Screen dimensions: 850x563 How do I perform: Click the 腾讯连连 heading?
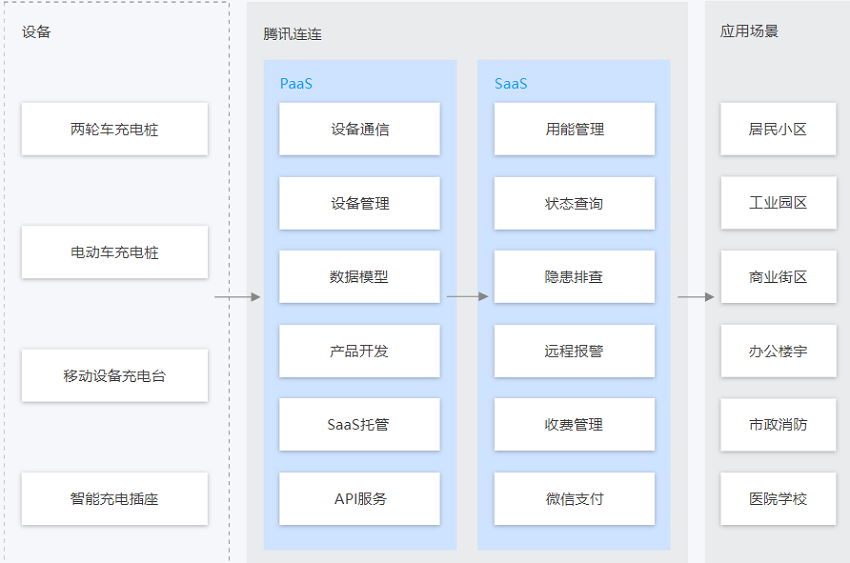coord(292,34)
